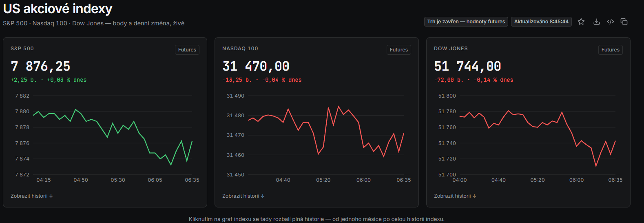Click the -13,25 b. daily change text
Viewport: 644px width, 223px height.
click(262, 80)
